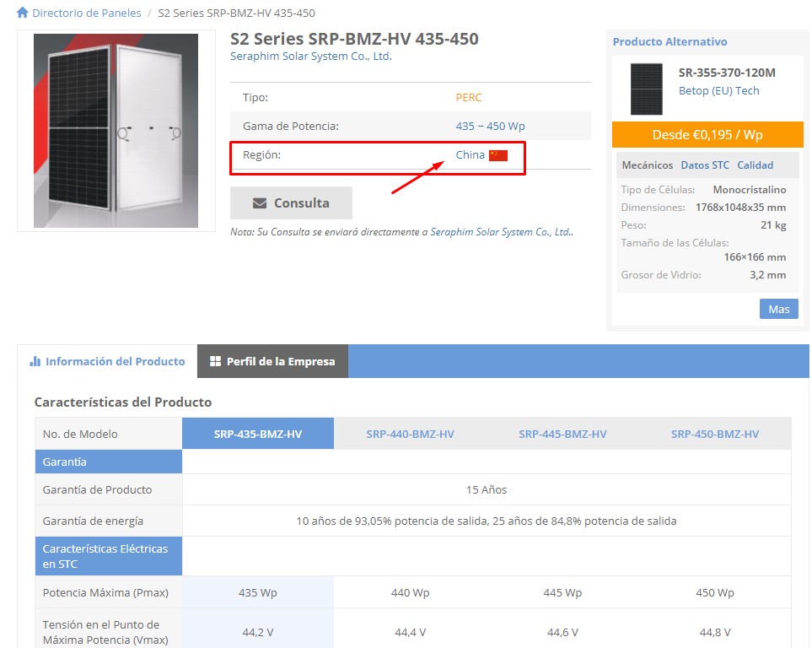Open Directorio de Paneles breadcrumb link
The width and height of the screenshot is (812, 648).
pyautogui.click(x=87, y=13)
